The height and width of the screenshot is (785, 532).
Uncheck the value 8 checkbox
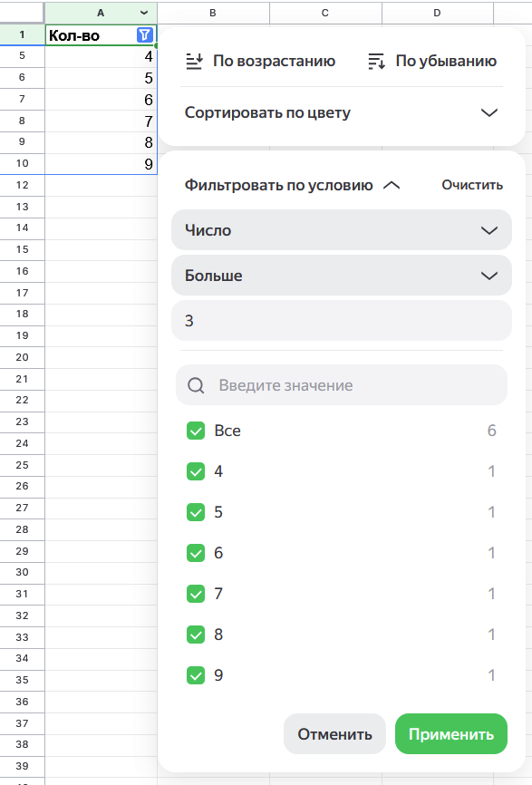pos(196,635)
